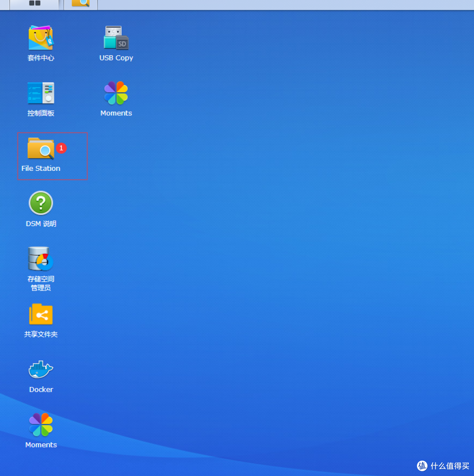474x476 pixels.
Task: Click the 存储空间管理员 text label
Action: (41, 283)
